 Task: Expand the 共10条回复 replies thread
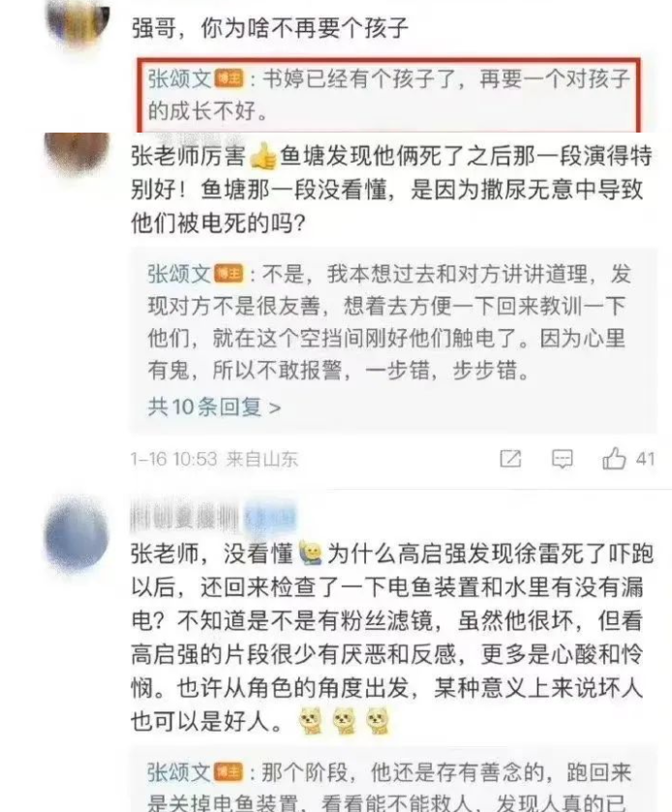click(214, 407)
